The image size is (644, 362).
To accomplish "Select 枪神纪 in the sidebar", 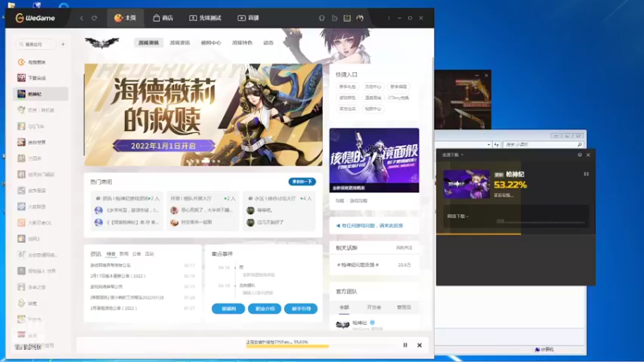I will point(40,94).
